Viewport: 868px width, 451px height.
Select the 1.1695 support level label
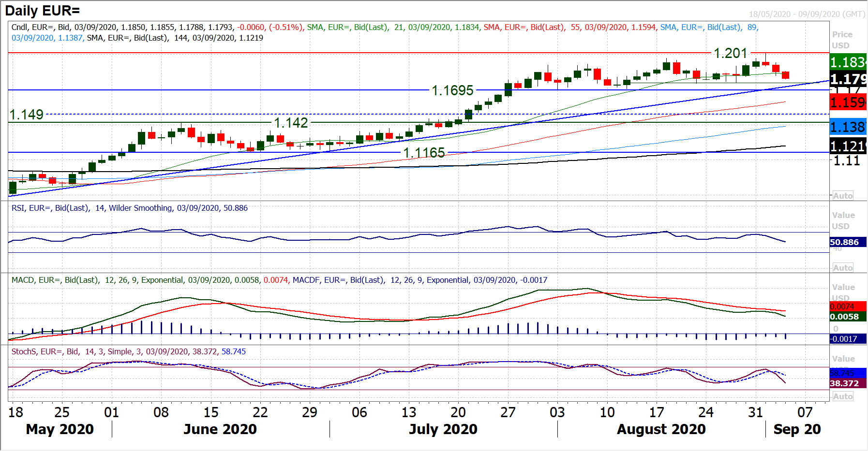452,90
